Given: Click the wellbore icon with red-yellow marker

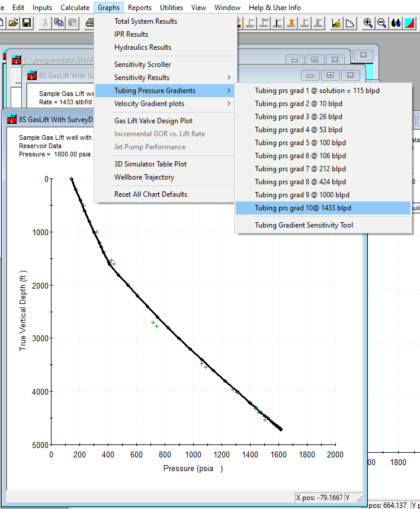Looking at the screenshot, I should (x=291, y=23).
